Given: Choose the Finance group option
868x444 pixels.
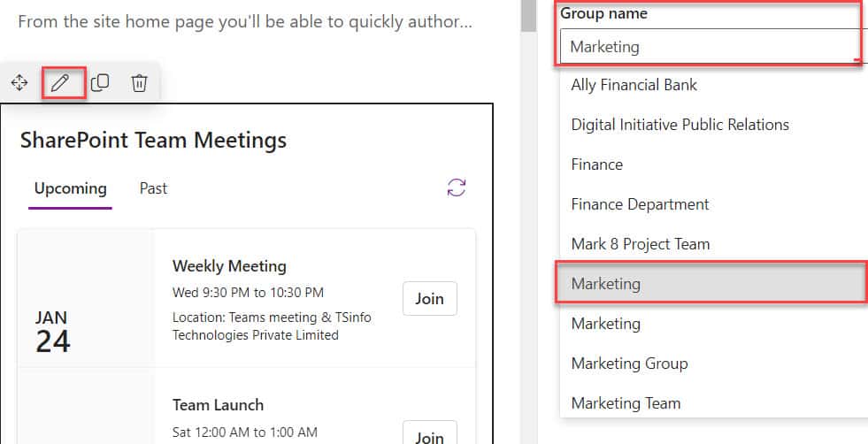Looking at the screenshot, I should tap(713, 165).
